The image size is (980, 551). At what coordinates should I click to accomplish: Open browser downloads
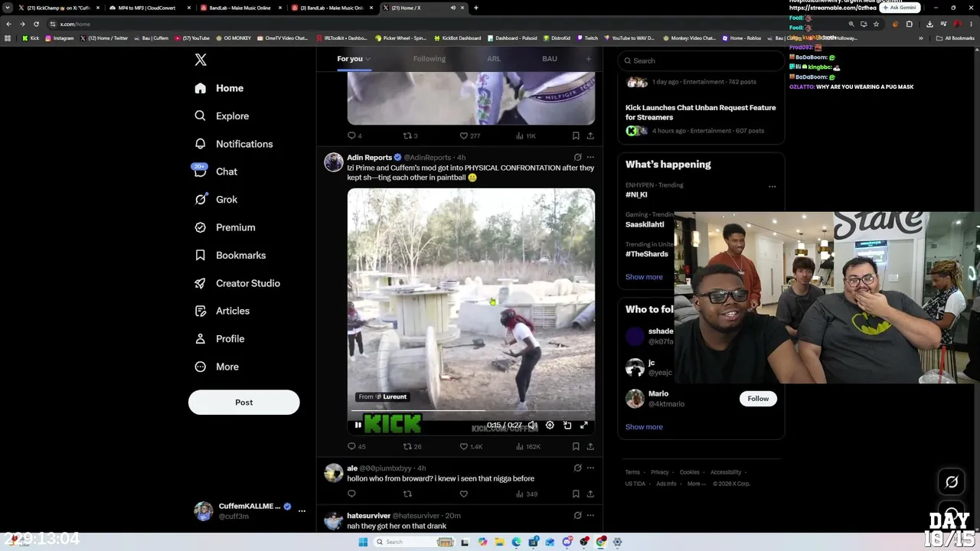pyautogui.click(x=929, y=24)
